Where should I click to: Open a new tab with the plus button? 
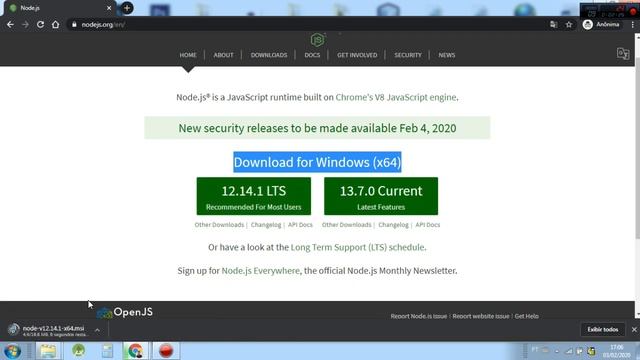point(127,8)
